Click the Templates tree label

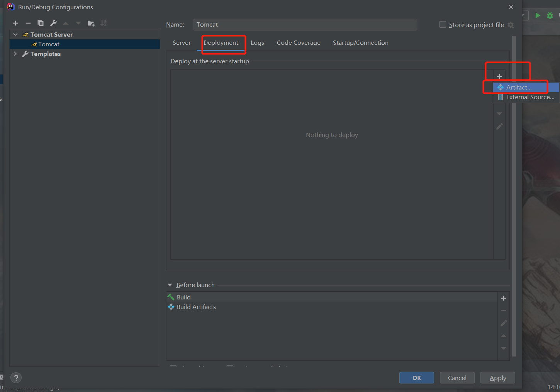pyautogui.click(x=46, y=54)
